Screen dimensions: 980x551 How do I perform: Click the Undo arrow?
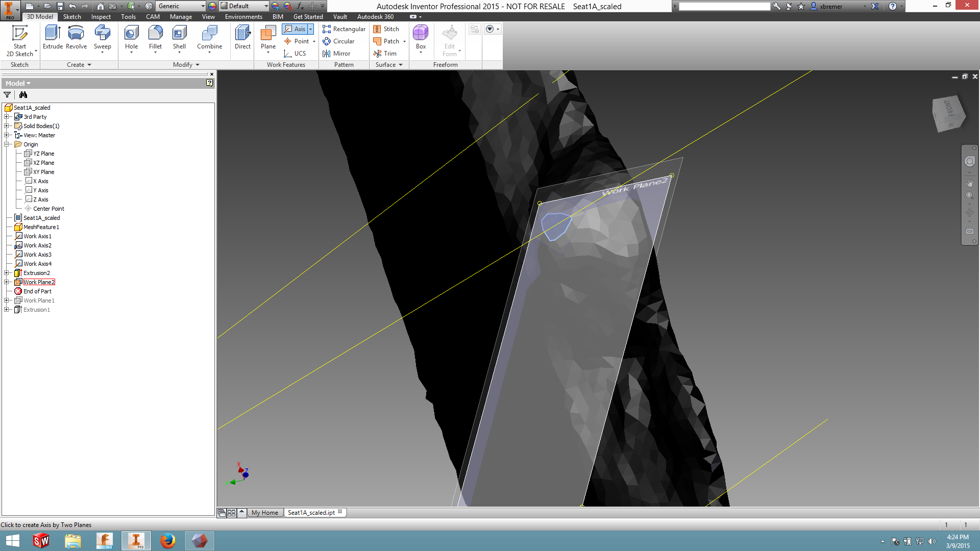point(72,6)
